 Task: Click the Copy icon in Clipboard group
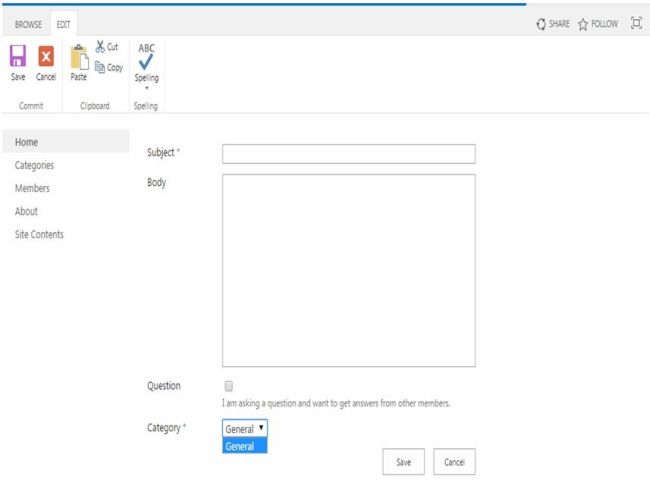click(x=100, y=67)
